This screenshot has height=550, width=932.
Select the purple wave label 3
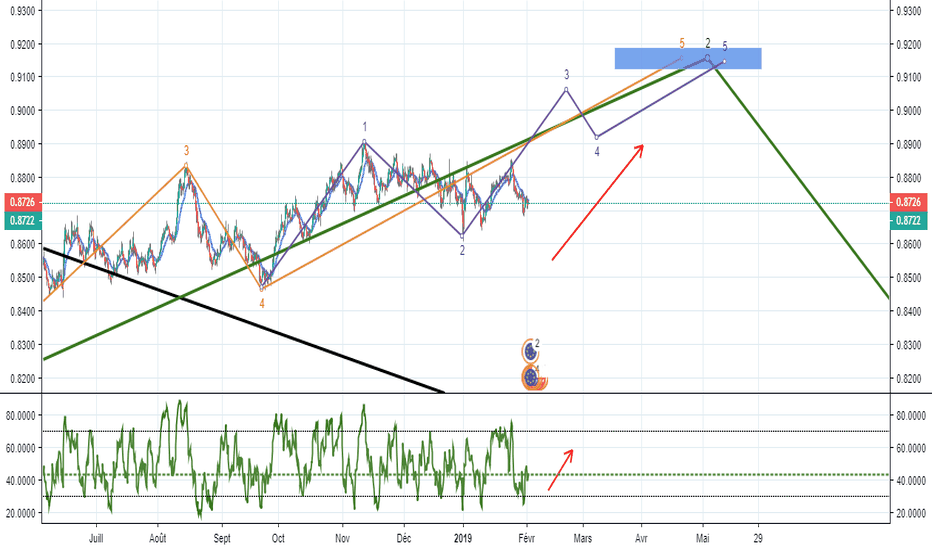point(566,75)
